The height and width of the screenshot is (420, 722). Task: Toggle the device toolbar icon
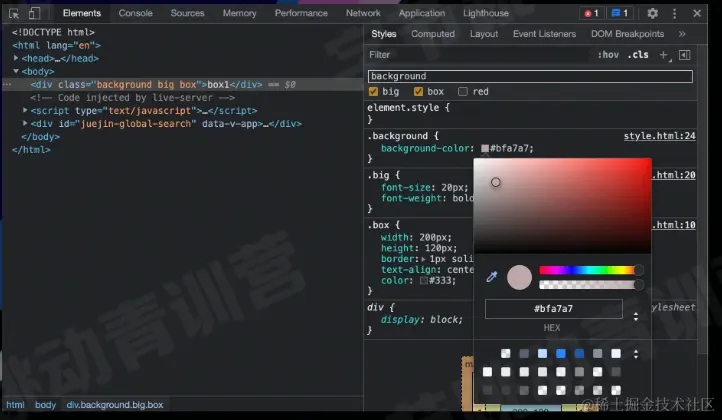pyautogui.click(x=34, y=13)
